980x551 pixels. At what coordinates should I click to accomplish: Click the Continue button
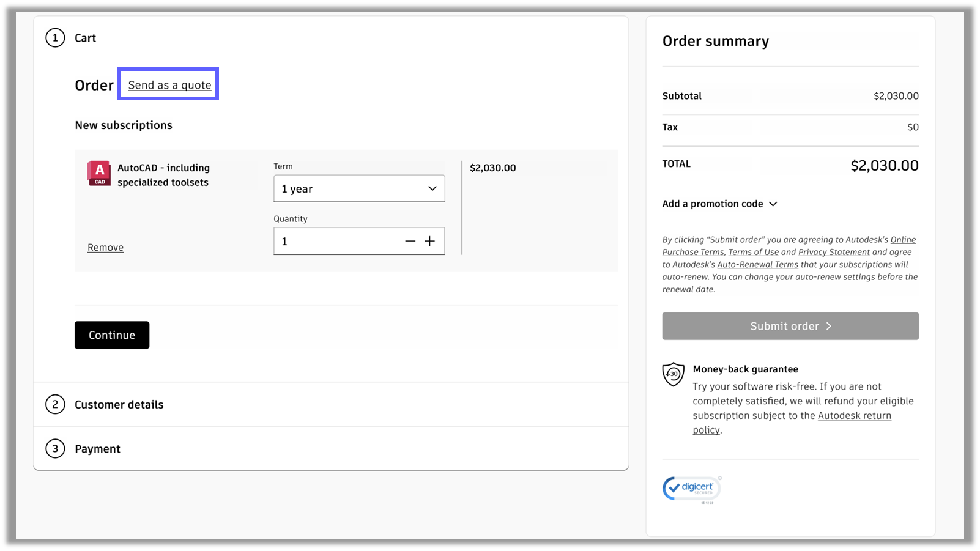pyautogui.click(x=112, y=335)
